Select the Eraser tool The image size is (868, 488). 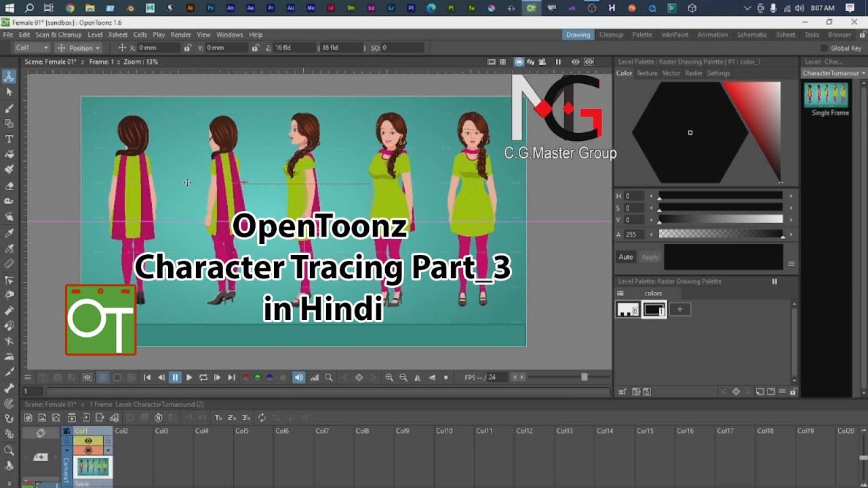point(9,185)
